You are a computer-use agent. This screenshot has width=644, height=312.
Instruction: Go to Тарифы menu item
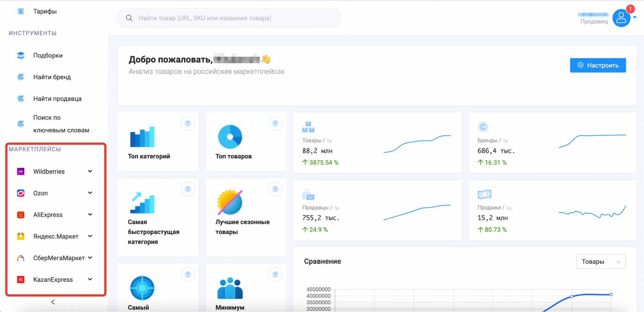click(x=45, y=11)
